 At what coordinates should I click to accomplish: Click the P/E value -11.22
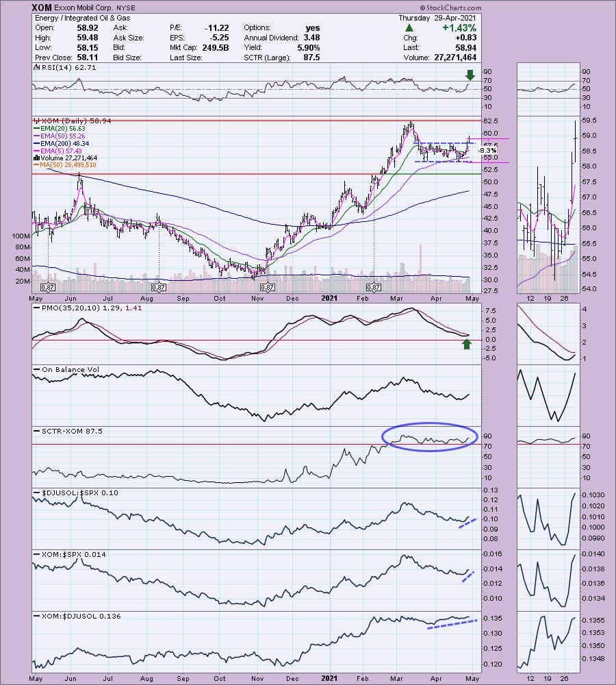217,27
